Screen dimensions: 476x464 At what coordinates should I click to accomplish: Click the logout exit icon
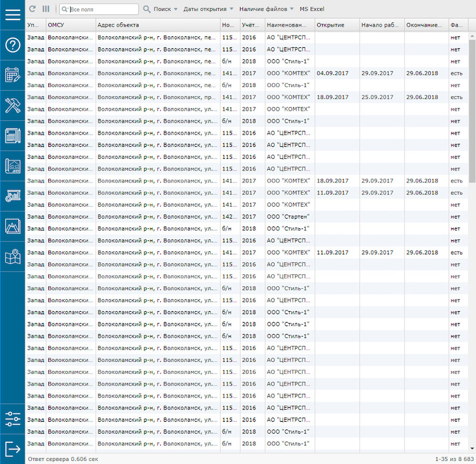pos(13,449)
